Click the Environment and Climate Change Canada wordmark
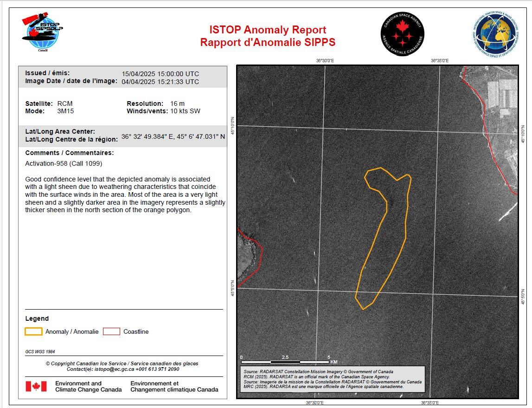This screenshot has height=408, width=532. coord(88,386)
